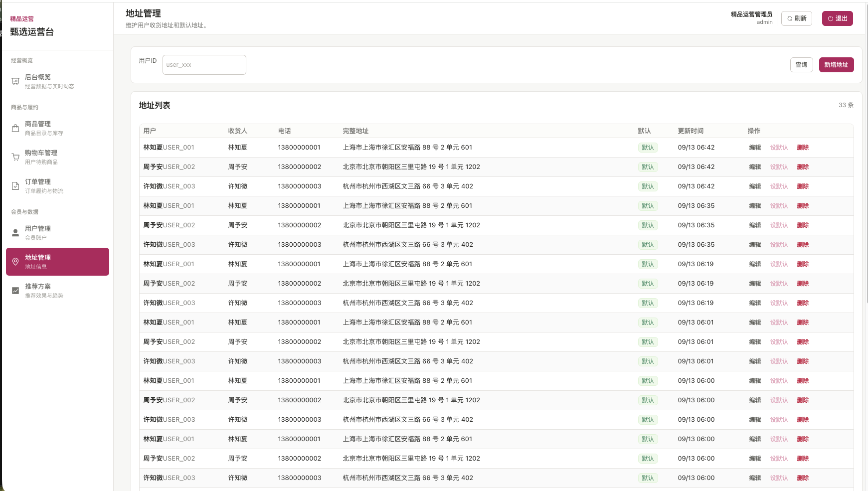Click the 用户管理 person icon
The width and height of the screenshot is (868, 491).
tap(15, 233)
